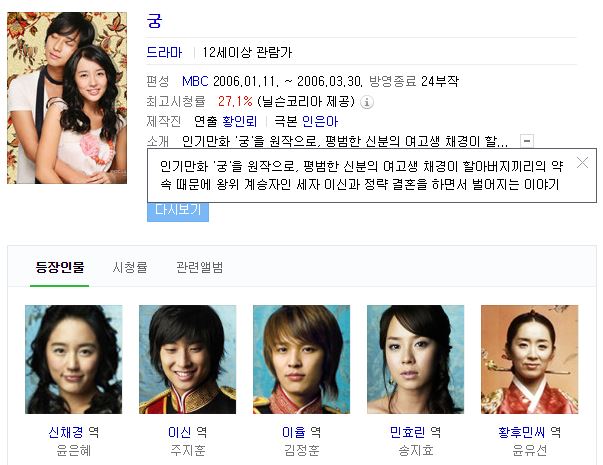The width and height of the screenshot is (603, 465).
Task: Switch to the 관련앨범 tab
Action: coord(199,267)
